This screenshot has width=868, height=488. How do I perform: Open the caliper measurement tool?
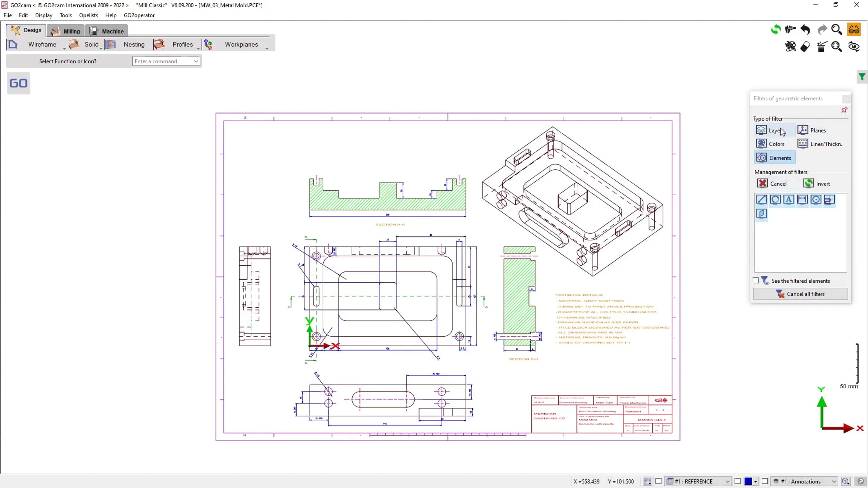(791, 29)
